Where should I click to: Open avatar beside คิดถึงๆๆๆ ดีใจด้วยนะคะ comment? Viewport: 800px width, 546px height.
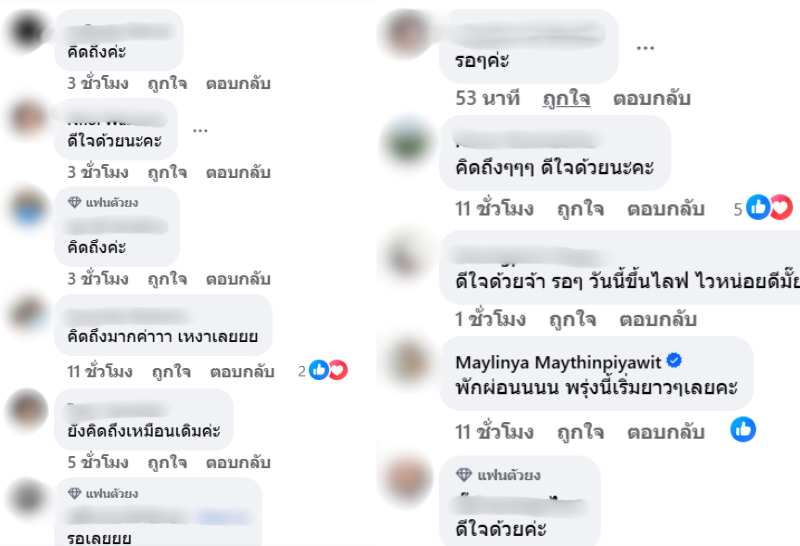click(x=407, y=141)
